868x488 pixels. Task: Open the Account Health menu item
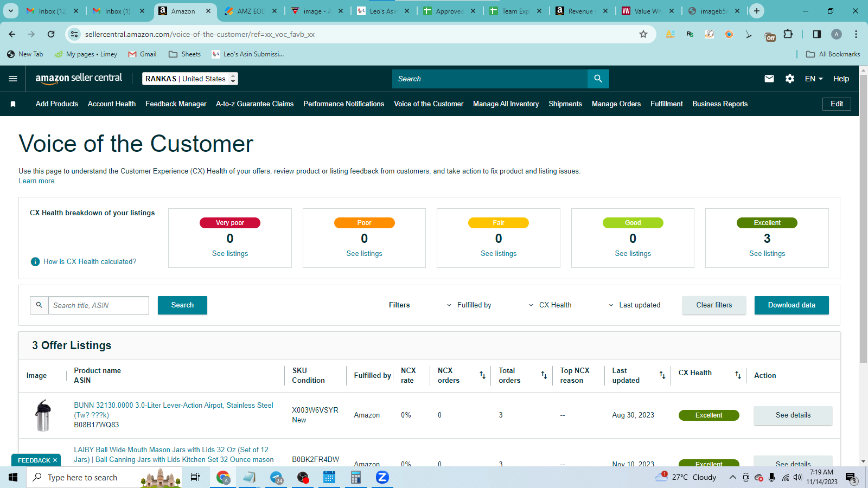[112, 104]
